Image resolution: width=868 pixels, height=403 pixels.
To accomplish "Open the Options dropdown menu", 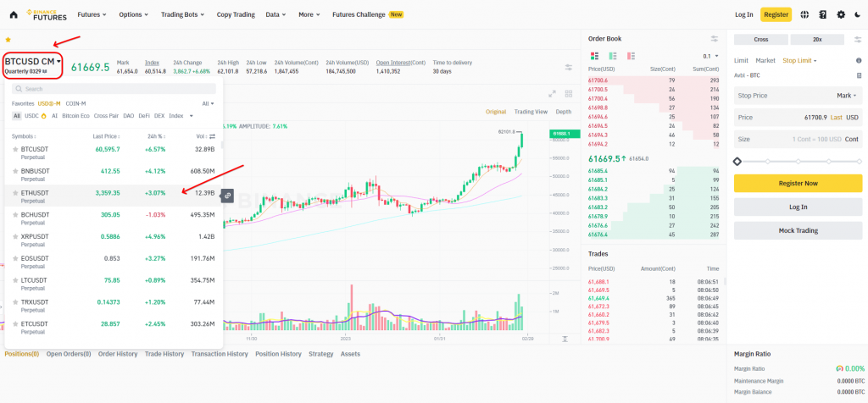I will pyautogui.click(x=133, y=15).
